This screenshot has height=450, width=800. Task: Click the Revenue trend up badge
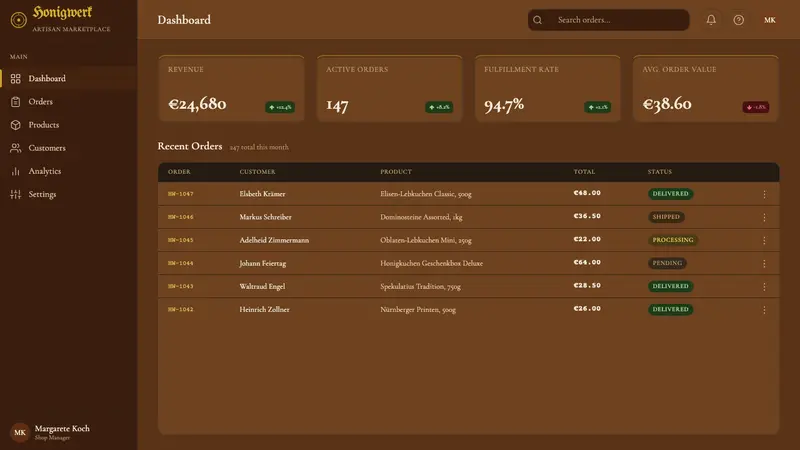coord(280,107)
